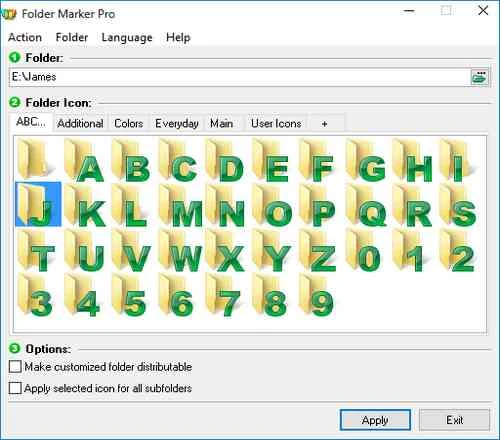Switch to the ABC... tab
This screenshot has width=500, height=440.
tap(31, 122)
